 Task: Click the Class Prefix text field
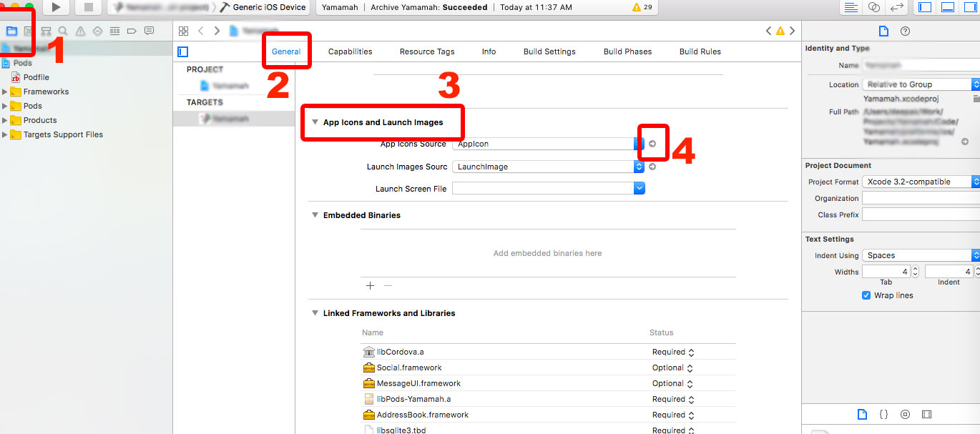tap(921, 214)
